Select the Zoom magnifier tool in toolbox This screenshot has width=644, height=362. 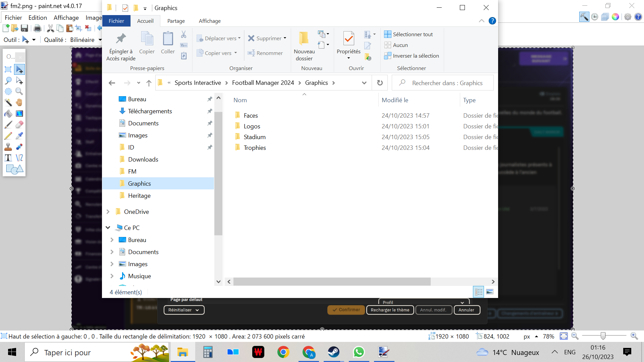[19, 92]
